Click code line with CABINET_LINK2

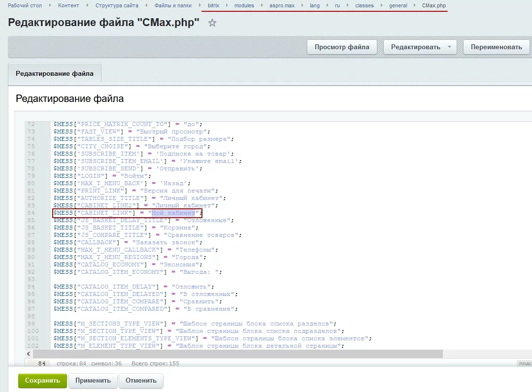(x=136, y=205)
